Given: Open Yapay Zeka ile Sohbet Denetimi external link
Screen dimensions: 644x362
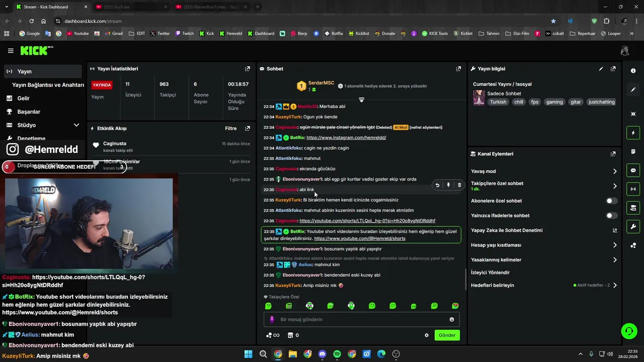Looking at the screenshot, I should 615,230.
